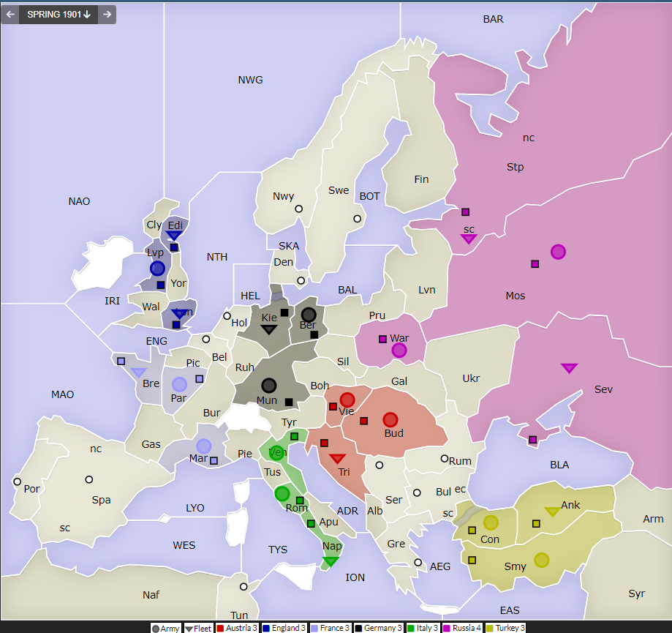Click the neutral supply center in Norway
Image resolution: width=672 pixels, height=633 pixels.
click(x=299, y=209)
